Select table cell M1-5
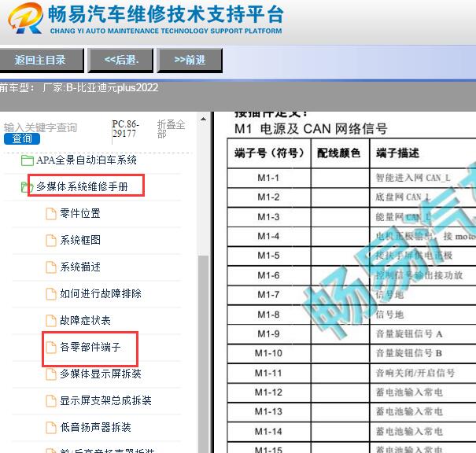Image resolution: width=476 pixels, height=453 pixels. [x=268, y=256]
